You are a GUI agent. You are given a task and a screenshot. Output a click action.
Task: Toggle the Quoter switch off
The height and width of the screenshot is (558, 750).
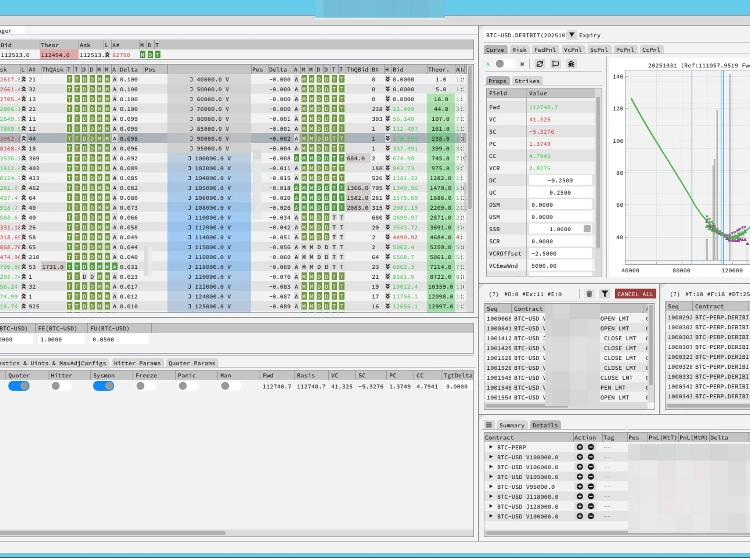point(18,385)
